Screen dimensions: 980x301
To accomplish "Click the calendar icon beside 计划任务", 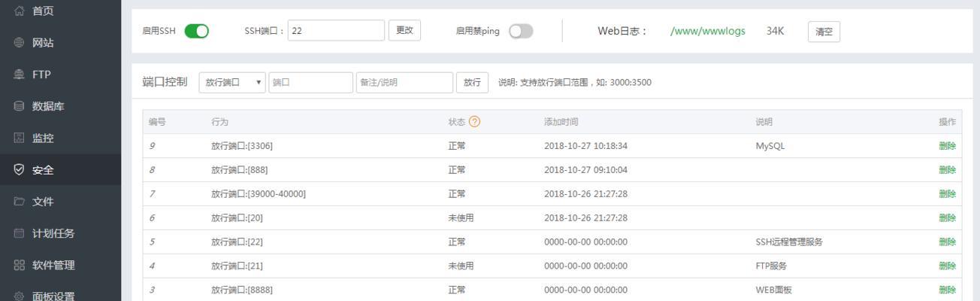I will 19,233.
